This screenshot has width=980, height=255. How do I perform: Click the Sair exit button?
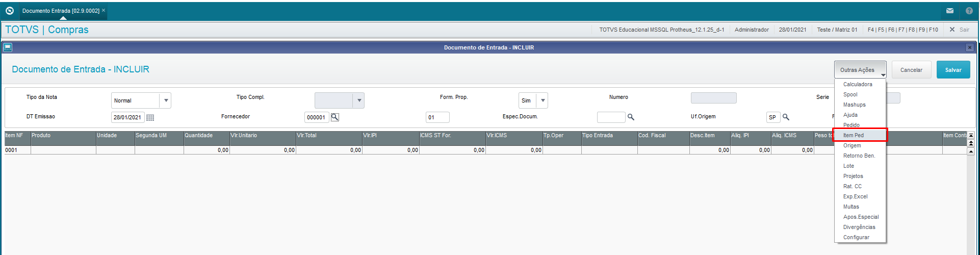pyautogui.click(x=959, y=30)
